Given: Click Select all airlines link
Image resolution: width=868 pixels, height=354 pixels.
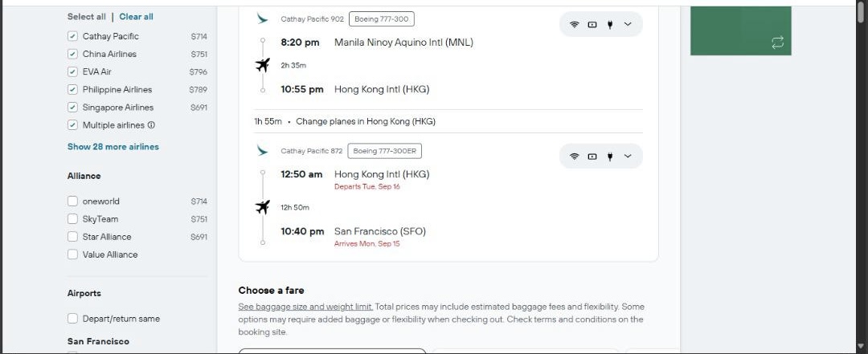Looking at the screenshot, I should pyautogui.click(x=86, y=17).
